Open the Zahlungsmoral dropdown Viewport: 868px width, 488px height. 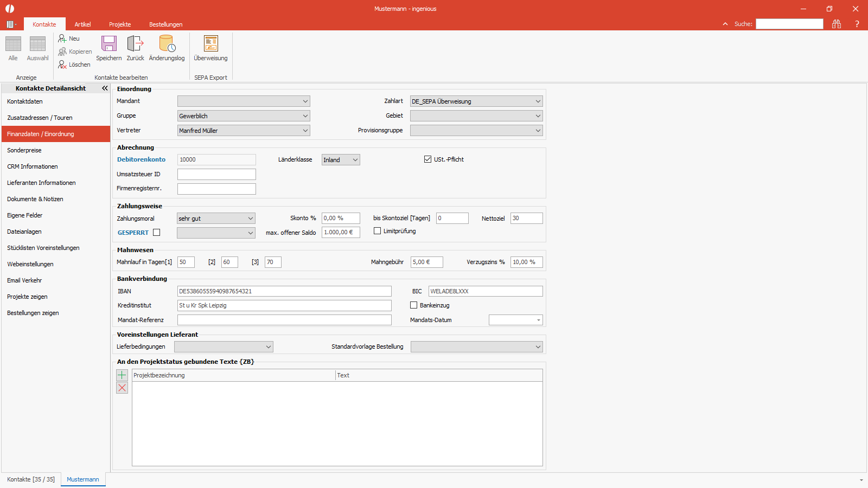tap(216, 218)
